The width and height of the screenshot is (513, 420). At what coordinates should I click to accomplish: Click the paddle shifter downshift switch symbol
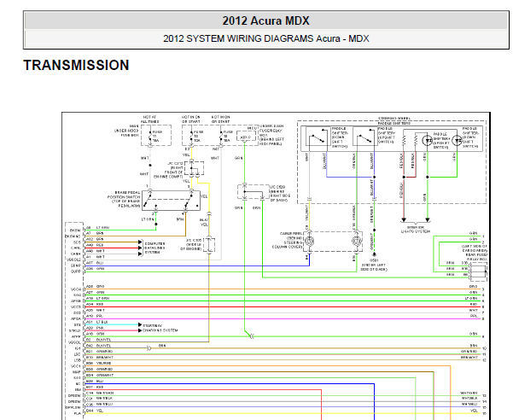(318, 138)
